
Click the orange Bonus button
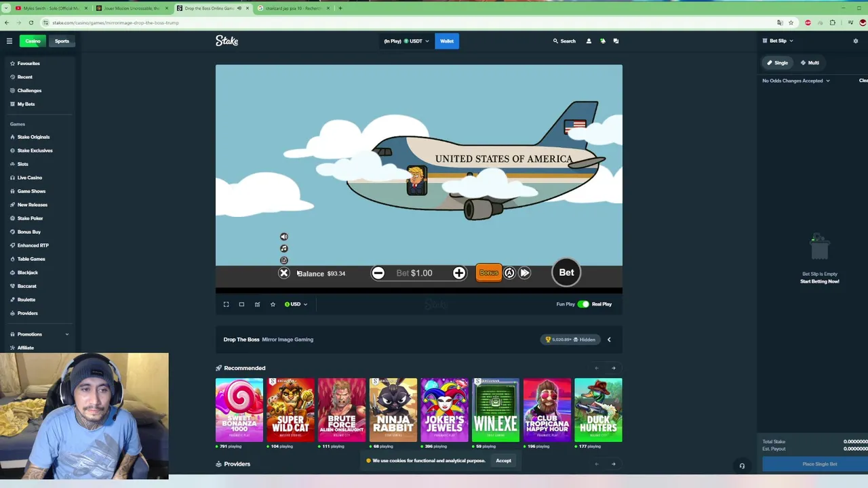(x=488, y=272)
